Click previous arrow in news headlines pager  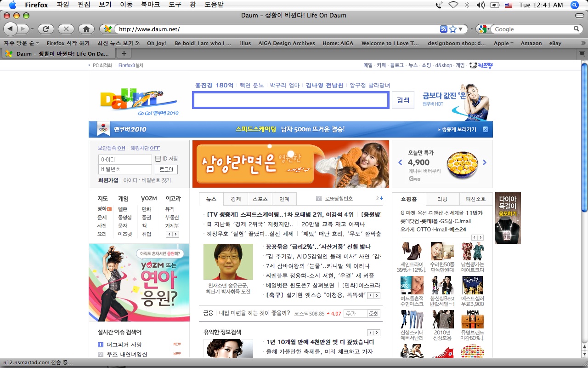[371, 295]
